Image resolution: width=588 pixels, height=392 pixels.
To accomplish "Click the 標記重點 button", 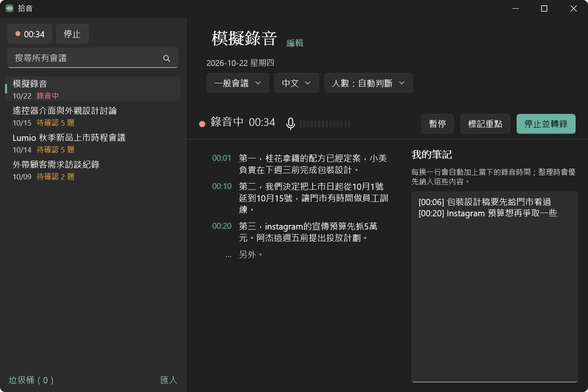I will coord(485,124).
